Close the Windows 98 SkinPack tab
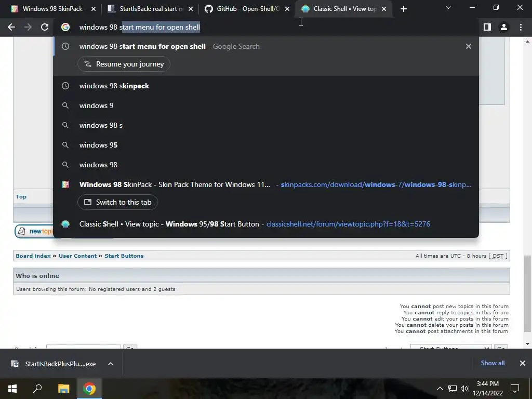 (x=94, y=9)
